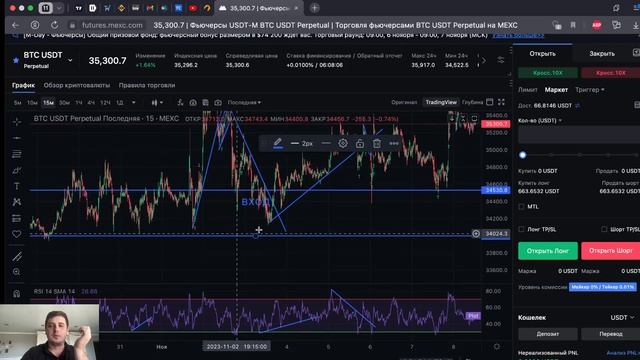The height and width of the screenshot is (360, 640).
Task: Enable Лонг TP/SL checkbox
Action: click(x=521, y=229)
